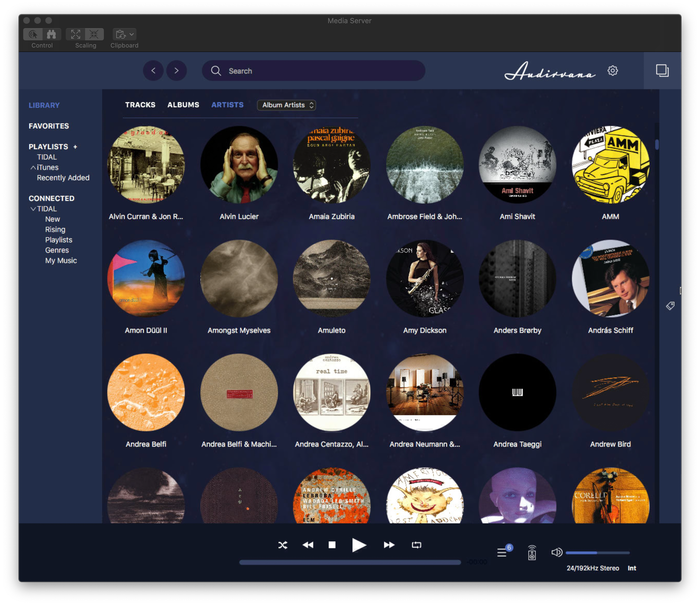Navigate back with left arrow button
Viewport: 700px width, 605px height.
153,71
